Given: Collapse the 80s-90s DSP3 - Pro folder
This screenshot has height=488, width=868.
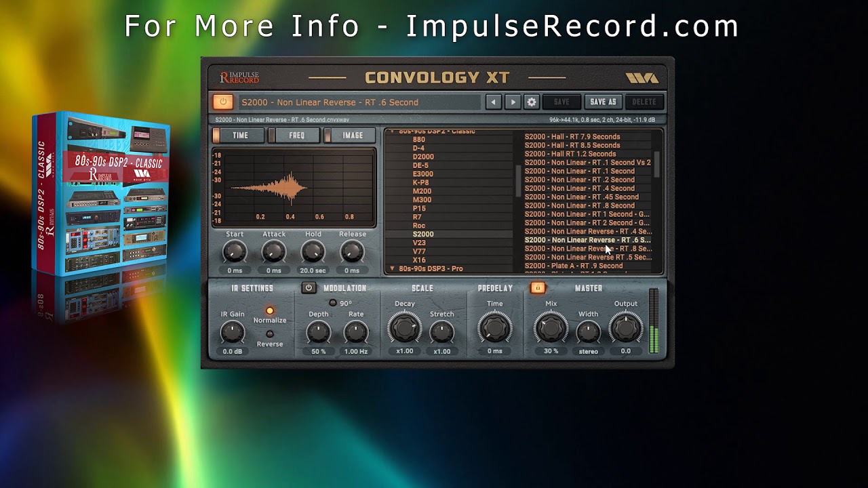Looking at the screenshot, I should 392,269.
